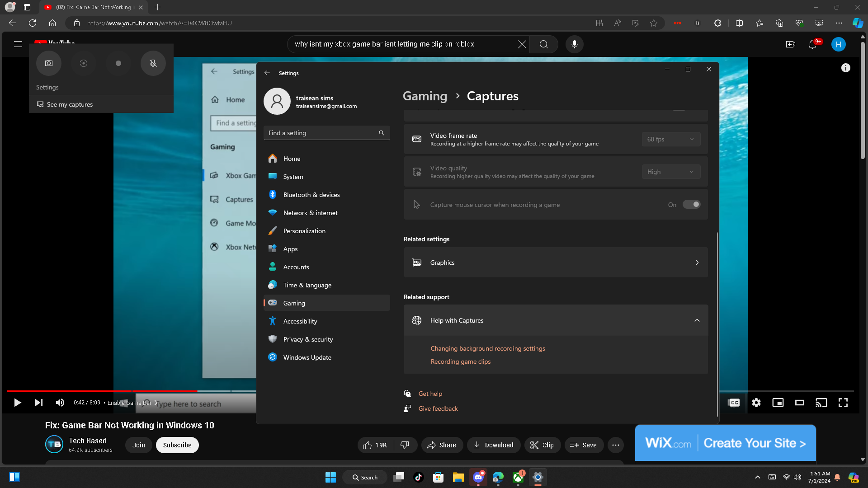Take a screenshot with Game Bar camera icon

(49, 63)
